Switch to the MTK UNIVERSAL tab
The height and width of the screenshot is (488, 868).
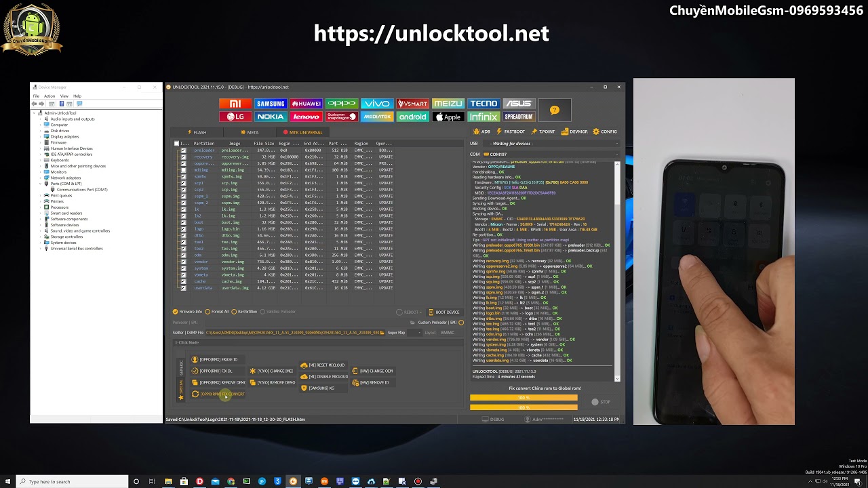(x=303, y=132)
